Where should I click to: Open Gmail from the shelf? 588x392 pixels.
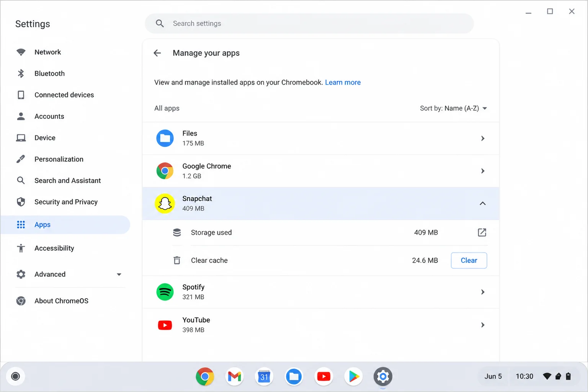pos(235,377)
